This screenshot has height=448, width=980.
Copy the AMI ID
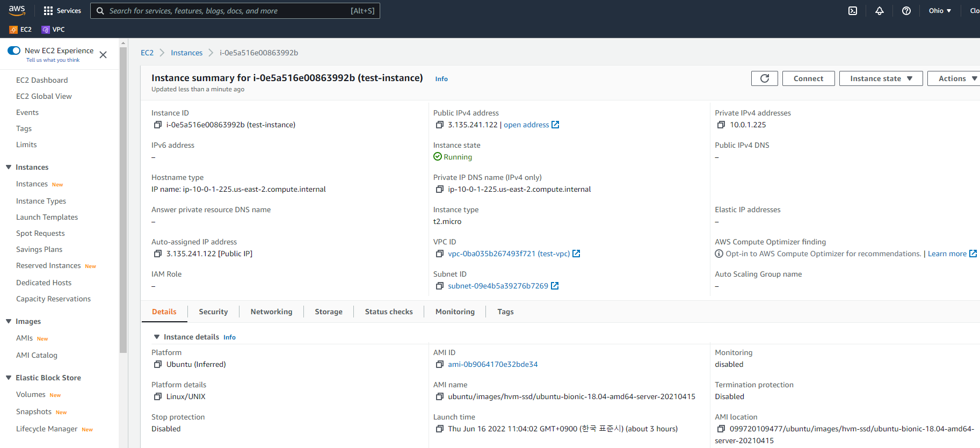pos(440,364)
